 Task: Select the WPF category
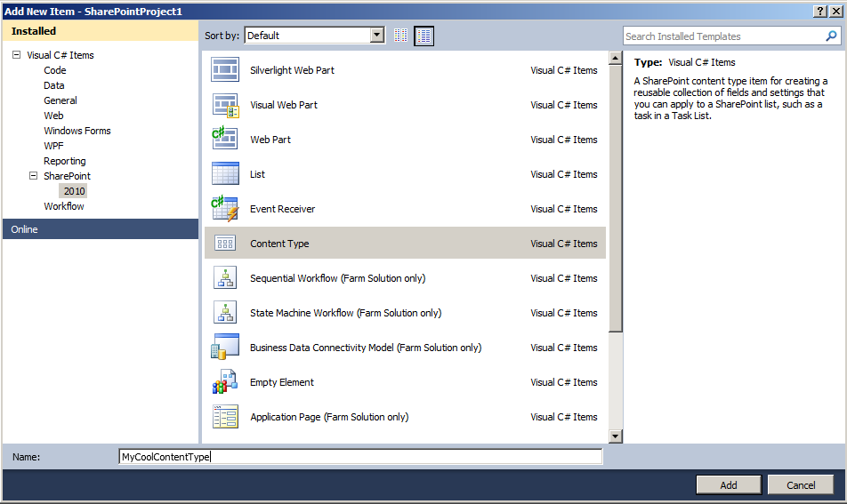coord(53,146)
